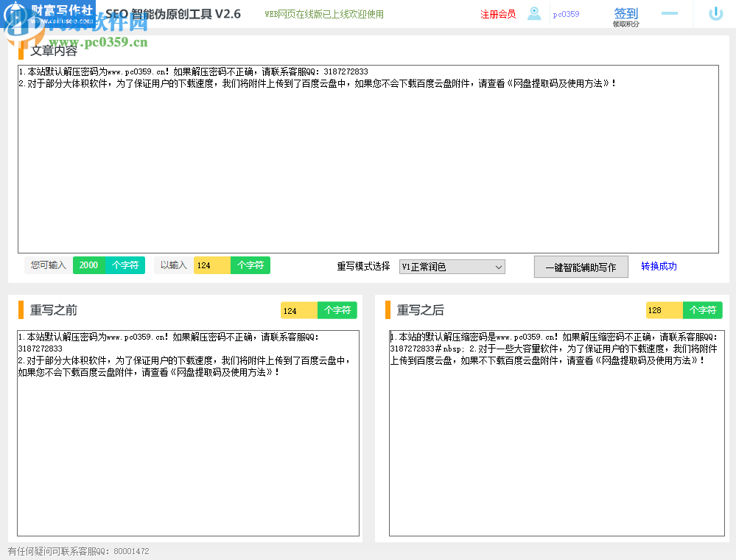Click the pc0359 username
Screen dimensions: 736x560
point(566,14)
